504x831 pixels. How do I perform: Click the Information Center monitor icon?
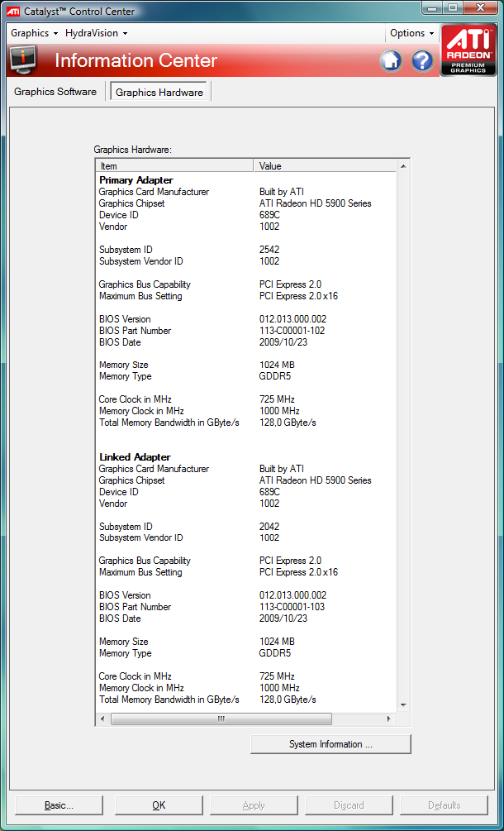pos(22,60)
